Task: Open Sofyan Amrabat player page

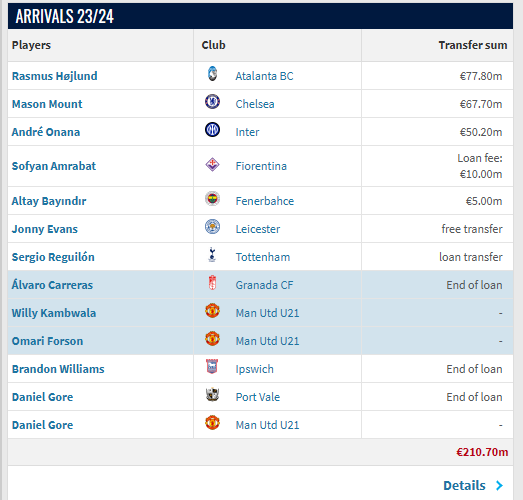Action: tap(54, 166)
